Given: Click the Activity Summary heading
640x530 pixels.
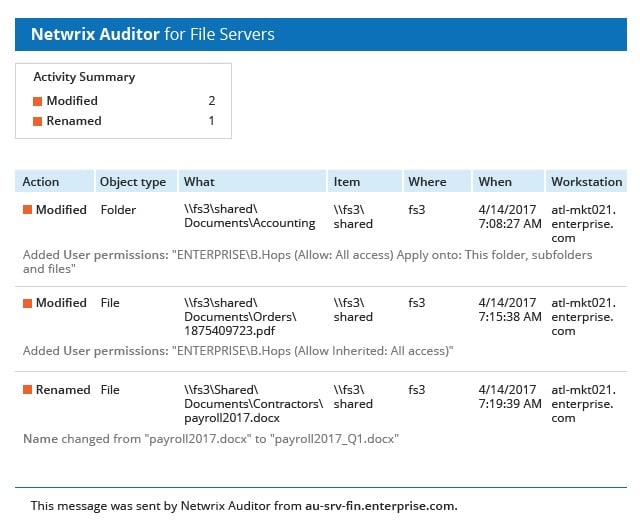Looking at the screenshot, I should pos(84,77).
